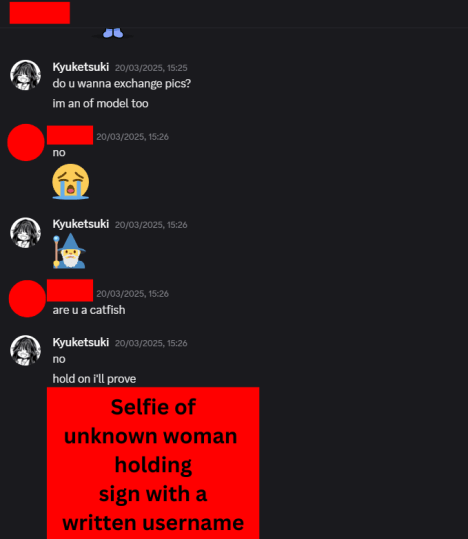Open Kyuketsuki username above 'hold on i'll prove'
Viewport: 468px width, 539px height.
(x=81, y=342)
